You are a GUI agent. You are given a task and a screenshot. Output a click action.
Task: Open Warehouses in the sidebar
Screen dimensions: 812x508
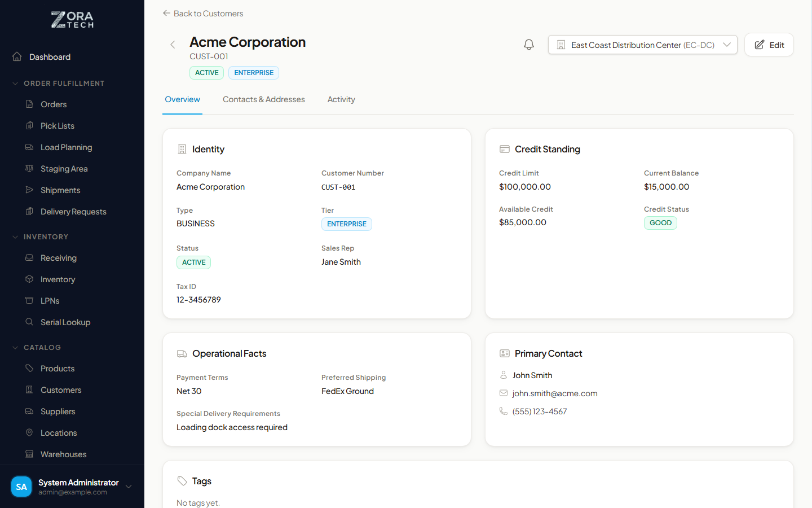(x=63, y=454)
